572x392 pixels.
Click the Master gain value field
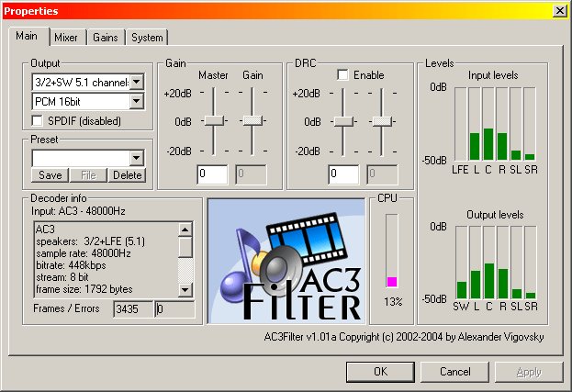pyautogui.click(x=212, y=174)
